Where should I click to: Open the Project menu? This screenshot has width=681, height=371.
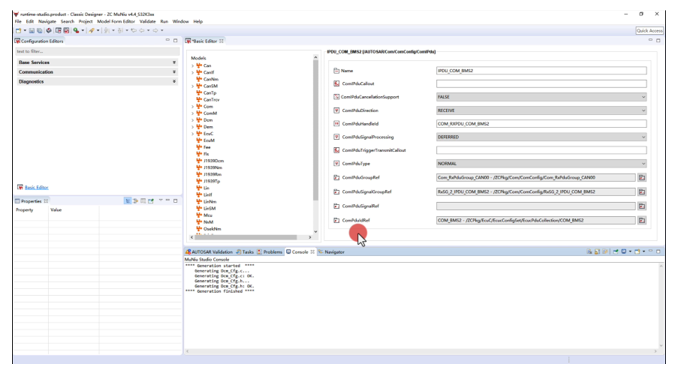pyautogui.click(x=86, y=21)
